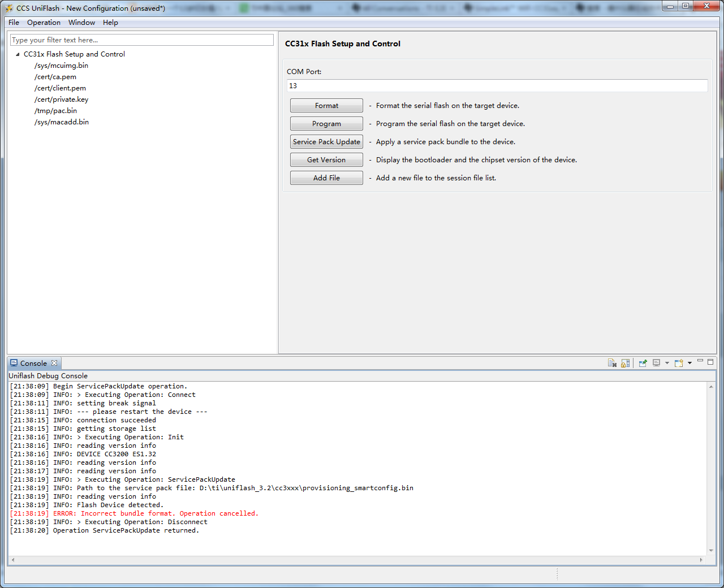Click the 'Uniflash Debug Console' label
Viewport: 724px width, 588px height.
point(48,376)
